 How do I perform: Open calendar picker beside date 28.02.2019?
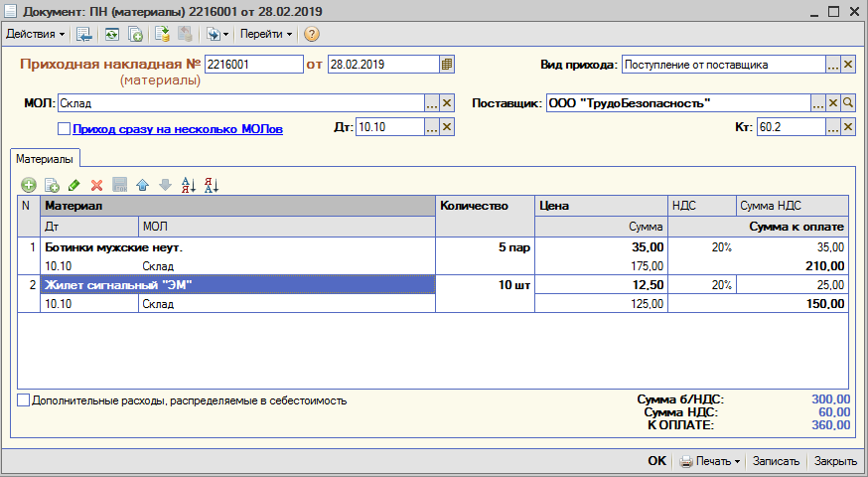pyautogui.click(x=447, y=65)
